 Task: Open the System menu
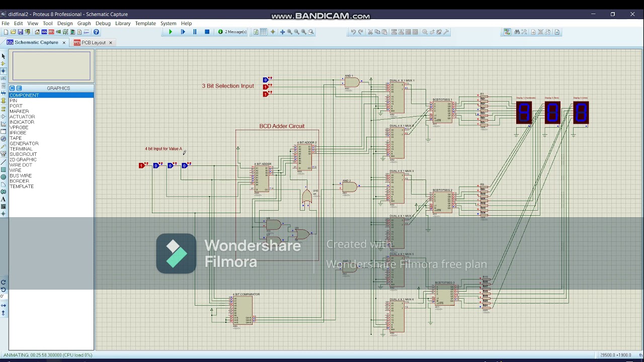click(x=169, y=23)
